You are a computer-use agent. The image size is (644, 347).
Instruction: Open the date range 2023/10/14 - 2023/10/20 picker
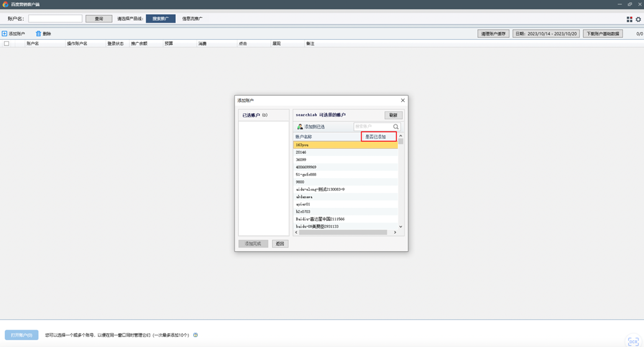(546, 34)
